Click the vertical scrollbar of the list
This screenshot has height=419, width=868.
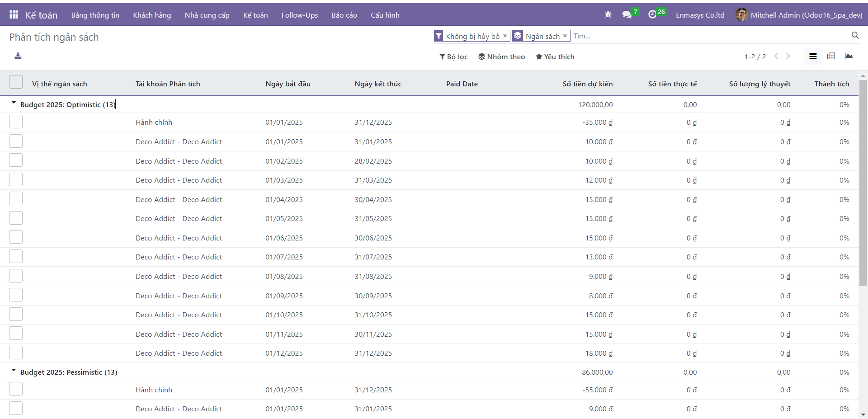(863, 181)
